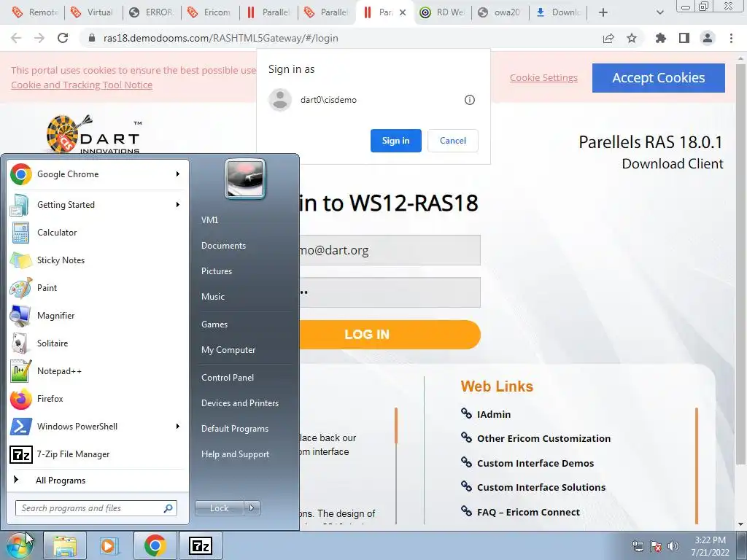
Task: Open FAQ – Ericom Connect link
Action: [528, 513]
